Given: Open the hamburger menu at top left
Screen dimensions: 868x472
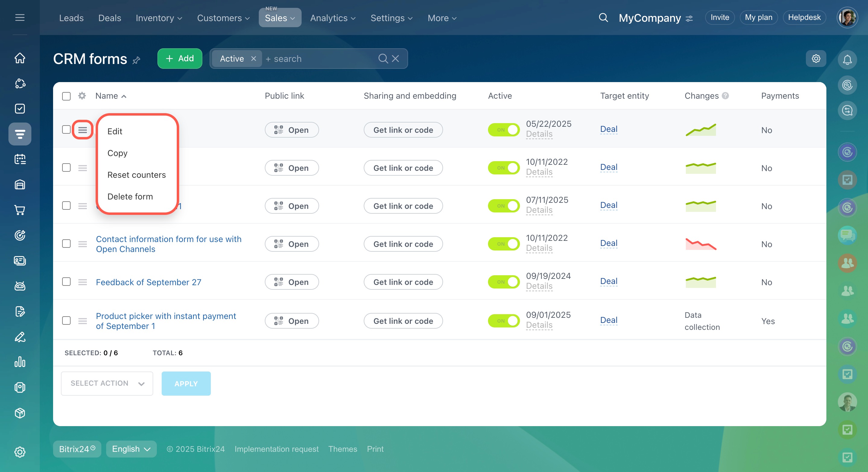Looking at the screenshot, I should pos(20,18).
